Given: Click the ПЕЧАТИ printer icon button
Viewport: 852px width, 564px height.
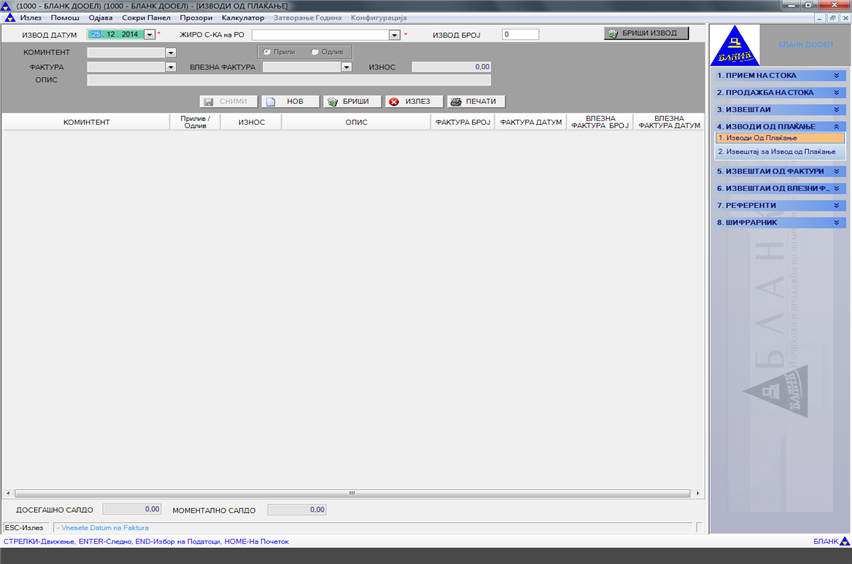Looking at the screenshot, I should pyautogui.click(x=476, y=102).
